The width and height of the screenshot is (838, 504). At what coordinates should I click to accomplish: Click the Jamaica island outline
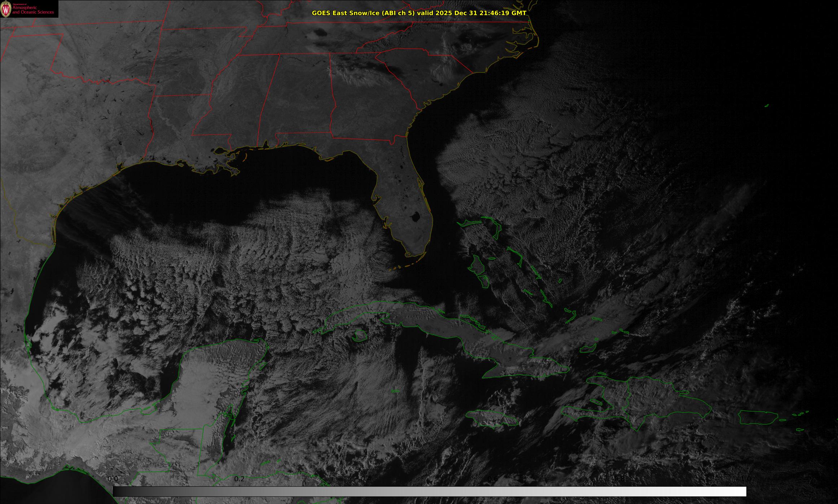pyautogui.click(x=492, y=419)
